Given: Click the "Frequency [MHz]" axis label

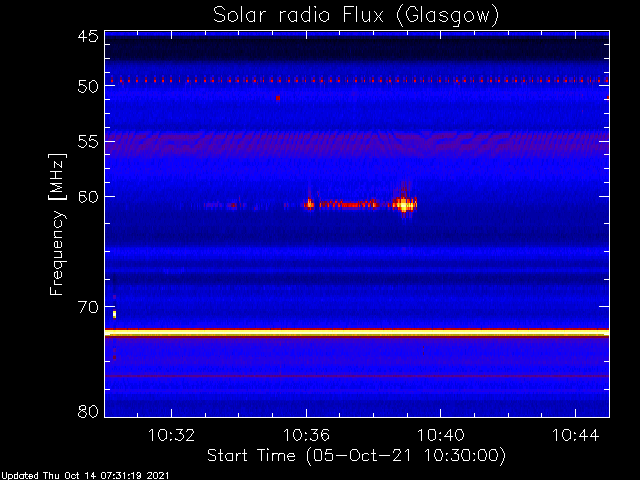Looking at the screenshot, I should [x=57, y=224].
